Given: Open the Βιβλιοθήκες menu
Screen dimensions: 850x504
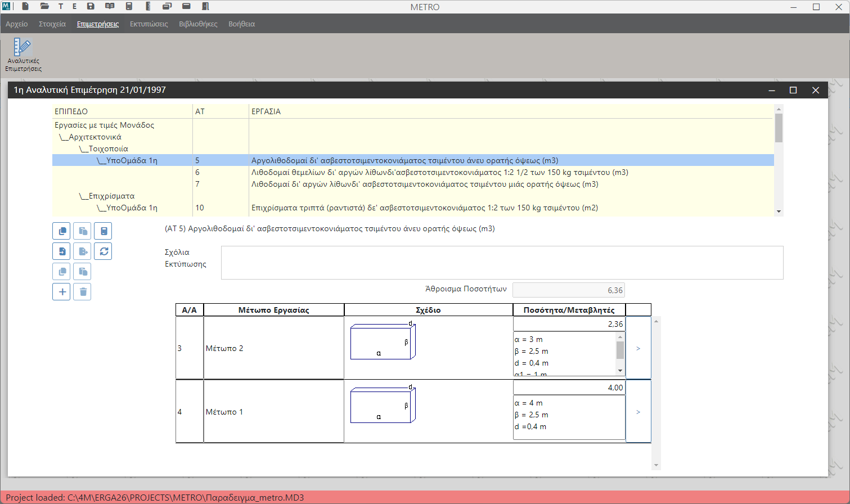Looking at the screenshot, I should (x=198, y=24).
